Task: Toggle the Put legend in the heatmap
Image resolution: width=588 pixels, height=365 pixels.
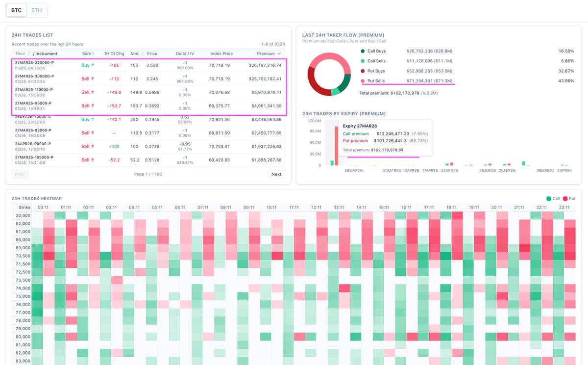Action: point(569,198)
